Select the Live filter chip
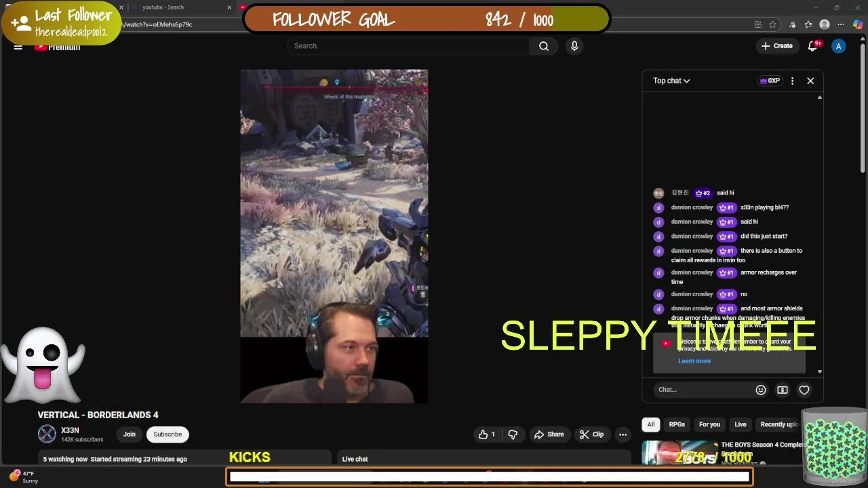The image size is (868, 488). 741,424
